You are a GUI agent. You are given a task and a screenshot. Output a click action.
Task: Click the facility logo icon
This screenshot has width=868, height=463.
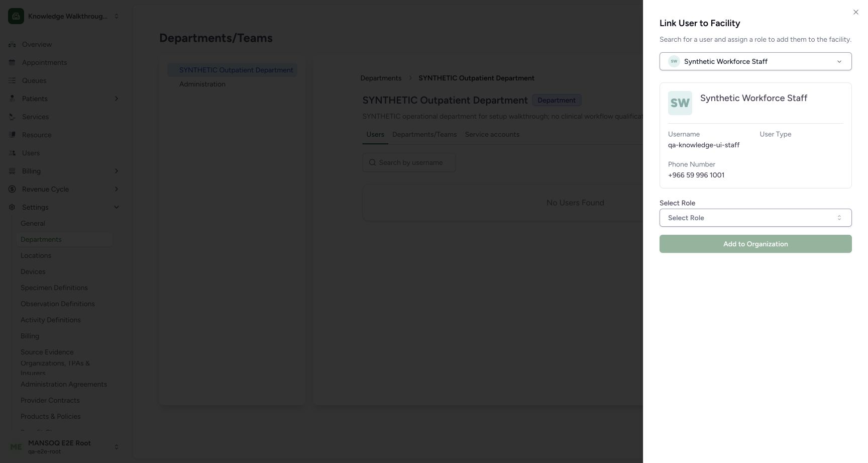(x=16, y=16)
